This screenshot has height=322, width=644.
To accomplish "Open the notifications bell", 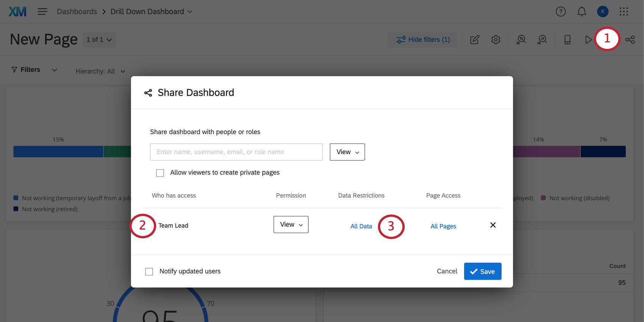I will point(581,12).
